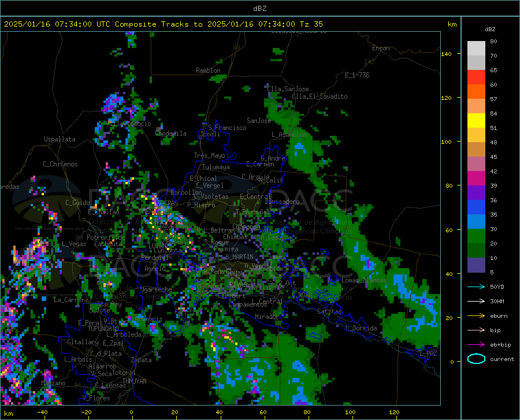This screenshot has height=420, width=520.
Task: Click the cyan 50YD track arrow icon
Action: point(476,287)
